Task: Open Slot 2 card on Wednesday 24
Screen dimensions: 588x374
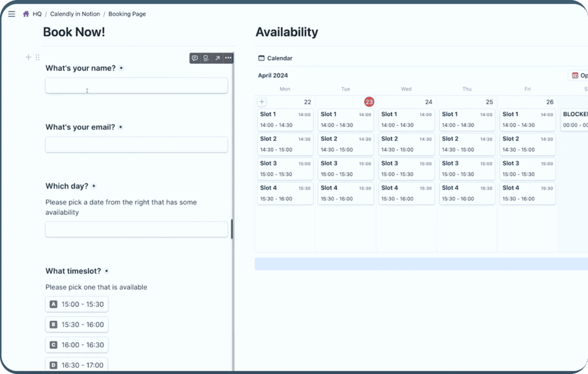Action: click(x=407, y=144)
